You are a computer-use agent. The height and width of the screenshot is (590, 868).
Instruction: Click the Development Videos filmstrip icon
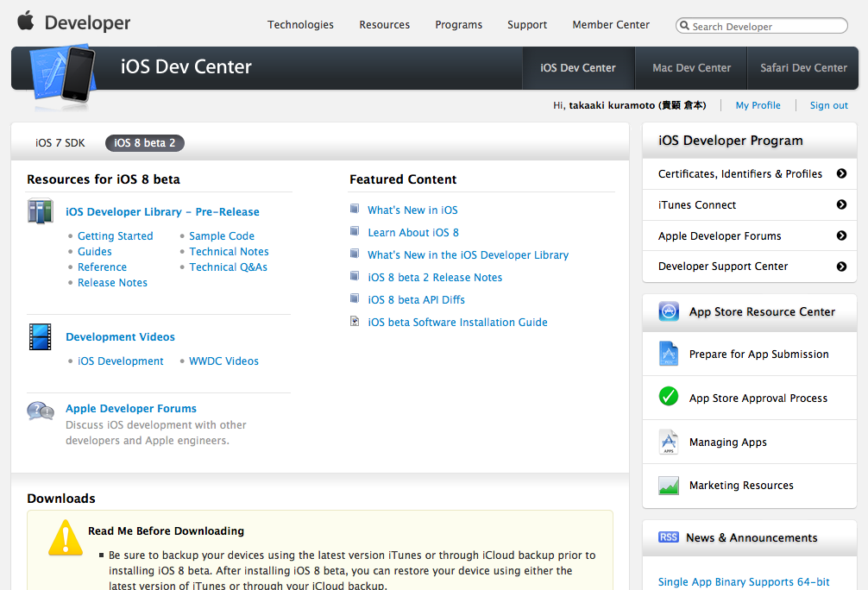pos(41,336)
